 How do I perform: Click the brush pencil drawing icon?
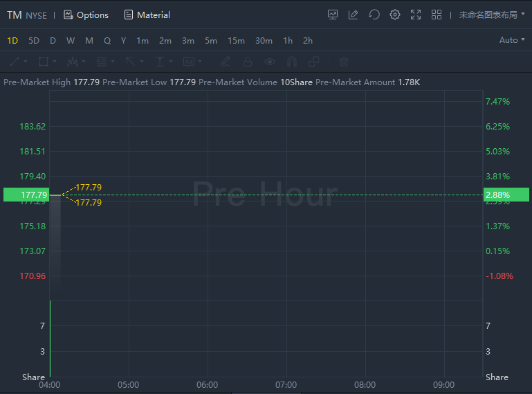click(226, 62)
